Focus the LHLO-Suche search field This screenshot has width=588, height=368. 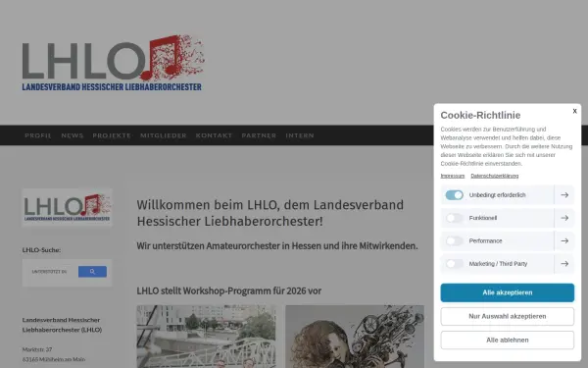(51, 272)
